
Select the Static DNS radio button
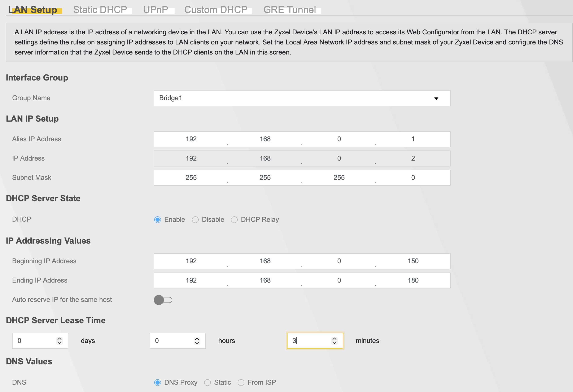(x=207, y=382)
